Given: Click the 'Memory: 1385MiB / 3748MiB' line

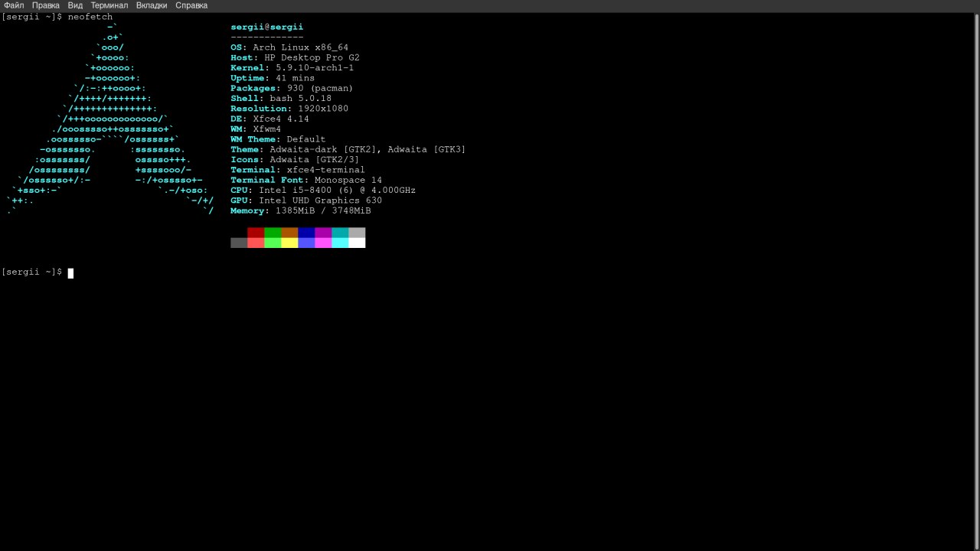Looking at the screenshot, I should (300, 210).
